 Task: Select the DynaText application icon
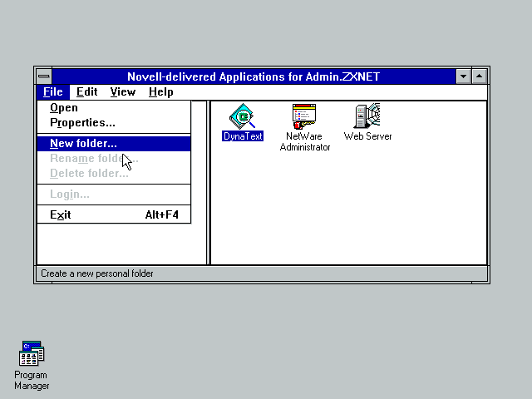click(242, 116)
